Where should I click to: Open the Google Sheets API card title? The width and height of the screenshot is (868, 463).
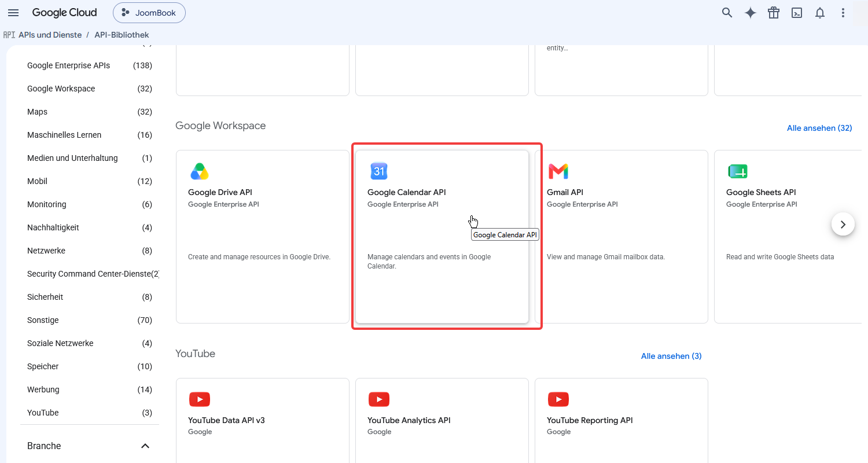click(761, 192)
